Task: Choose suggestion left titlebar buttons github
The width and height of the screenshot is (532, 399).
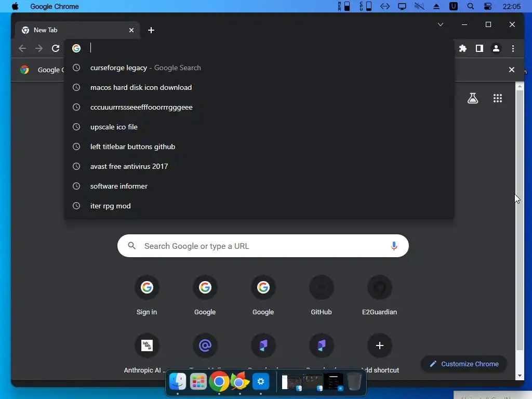Action: click(x=259, y=147)
